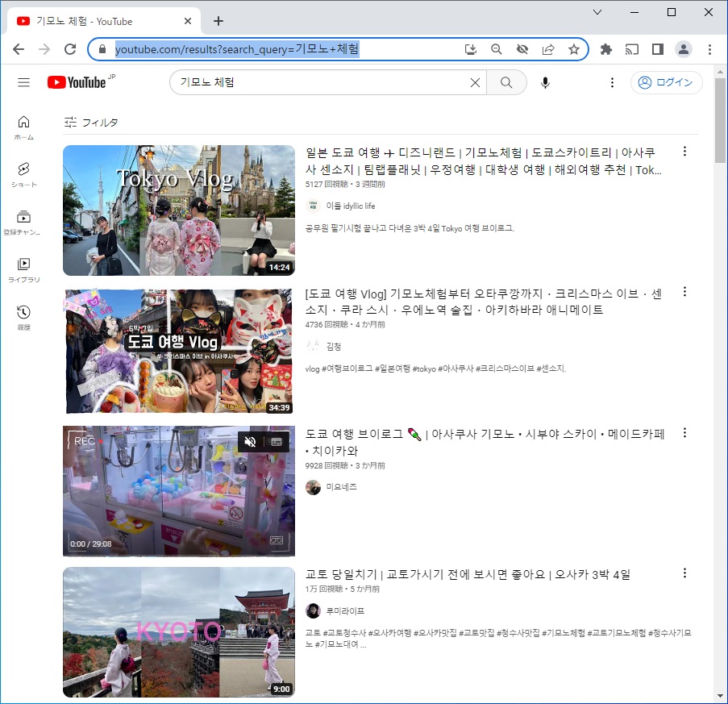Screen dimensions: 728x704
Task: Unmute the previewing video thumbnail
Action: point(250,442)
